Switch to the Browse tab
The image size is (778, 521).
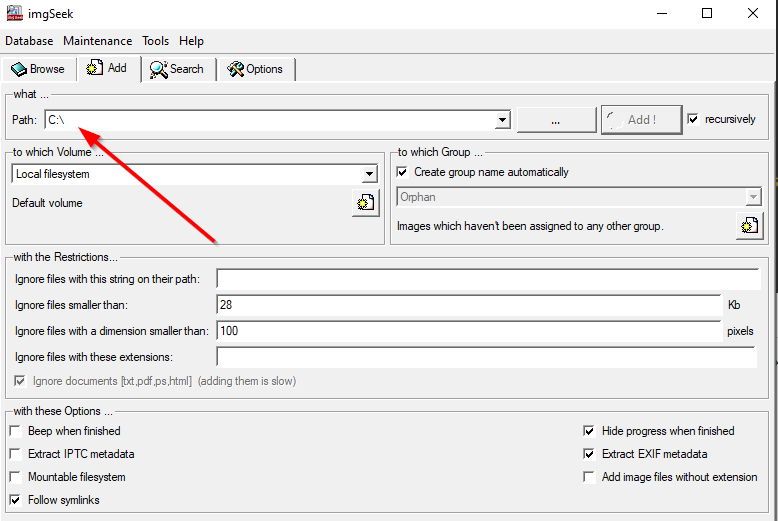(39, 69)
